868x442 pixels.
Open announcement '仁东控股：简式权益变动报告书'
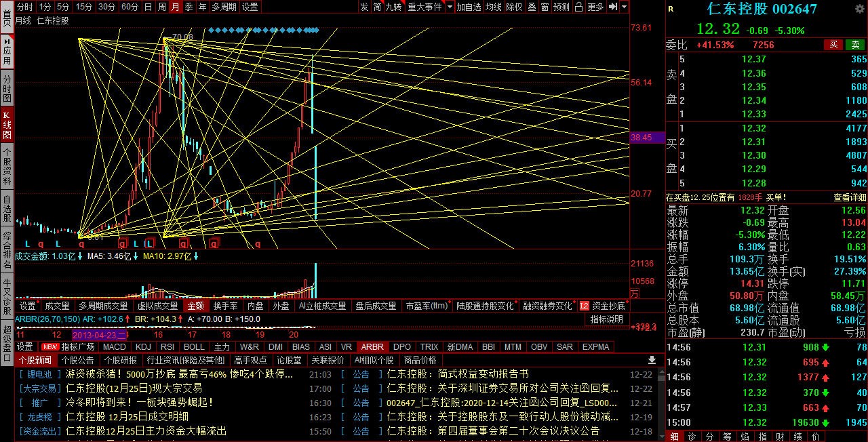(457, 374)
